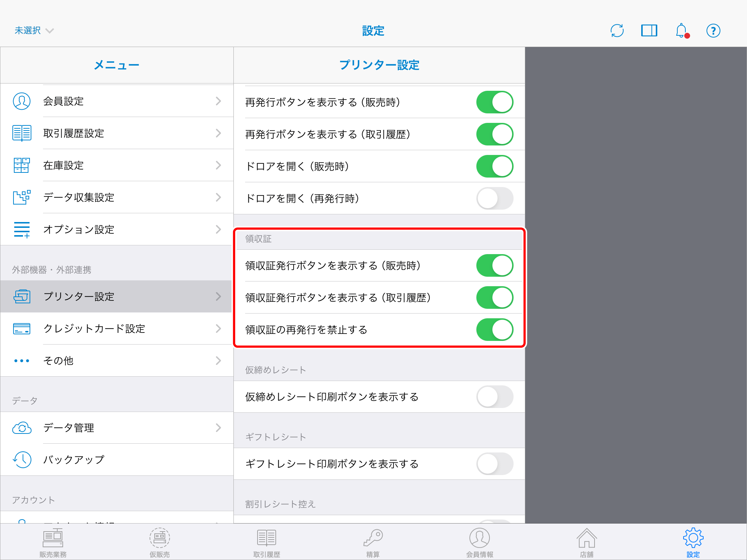Viewport: 747px width, 560px height.
Task: Open 取引履歴設定 menu row
Action: click(117, 133)
